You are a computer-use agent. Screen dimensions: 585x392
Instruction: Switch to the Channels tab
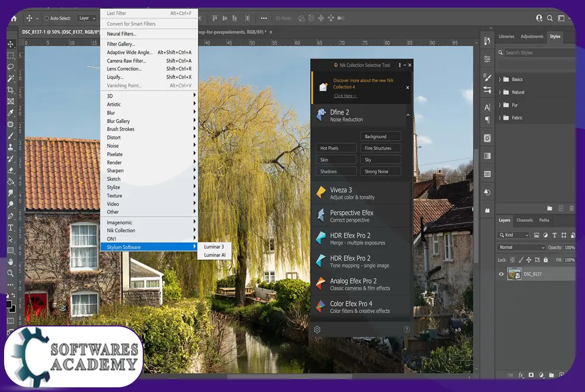[524, 220]
